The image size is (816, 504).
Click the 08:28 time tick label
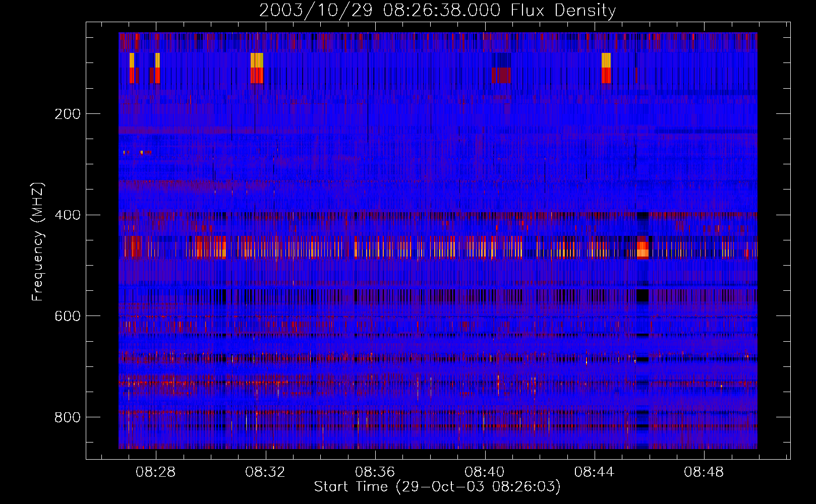155,472
